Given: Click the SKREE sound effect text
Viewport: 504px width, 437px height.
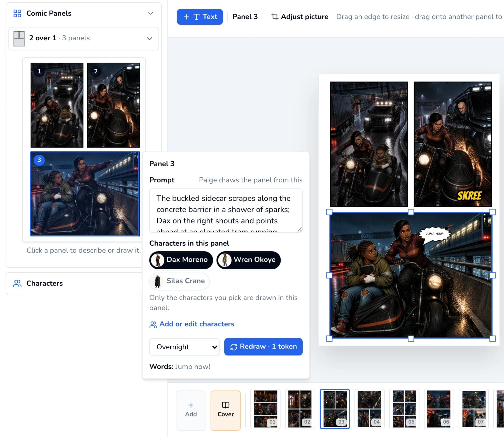Looking at the screenshot, I should click(x=470, y=196).
